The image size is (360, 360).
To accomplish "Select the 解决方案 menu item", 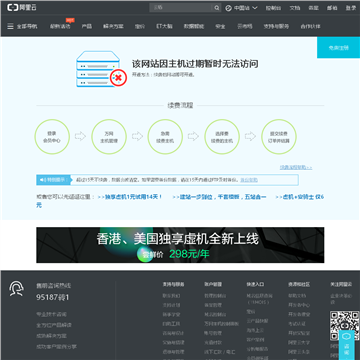I will coord(113,26).
